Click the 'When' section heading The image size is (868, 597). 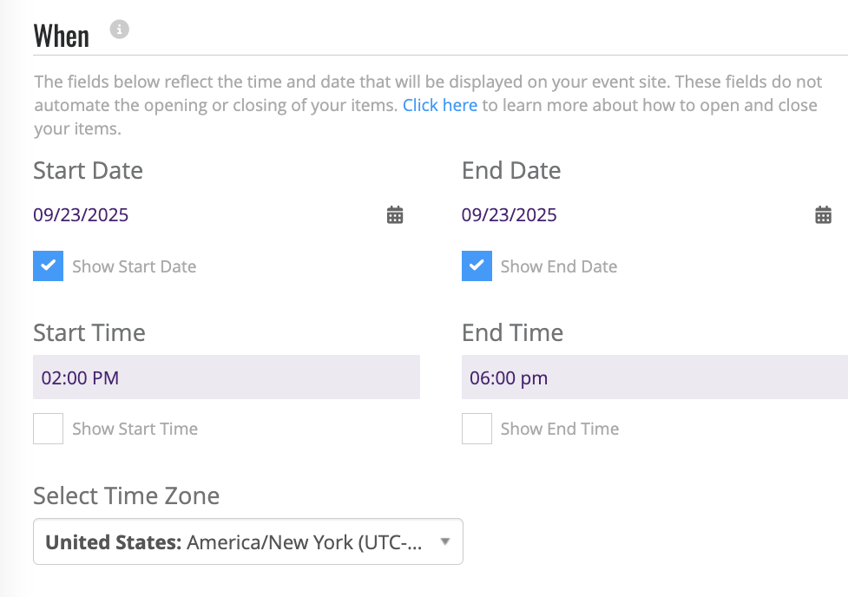coord(61,36)
